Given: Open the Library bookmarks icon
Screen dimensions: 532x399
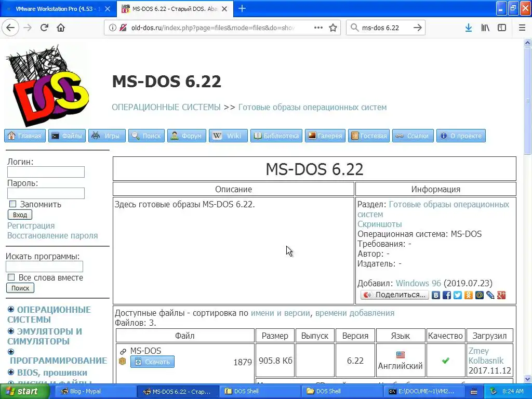Looking at the screenshot, I should (485, 28).
